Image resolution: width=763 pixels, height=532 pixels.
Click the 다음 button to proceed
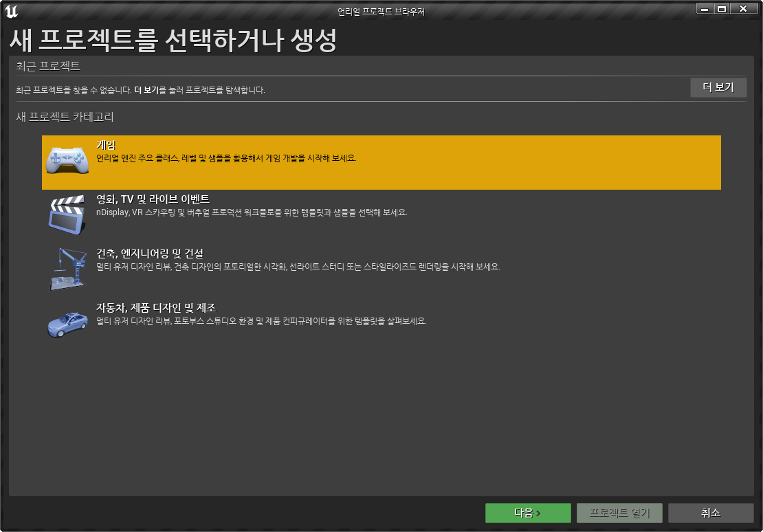pos(528,513)
